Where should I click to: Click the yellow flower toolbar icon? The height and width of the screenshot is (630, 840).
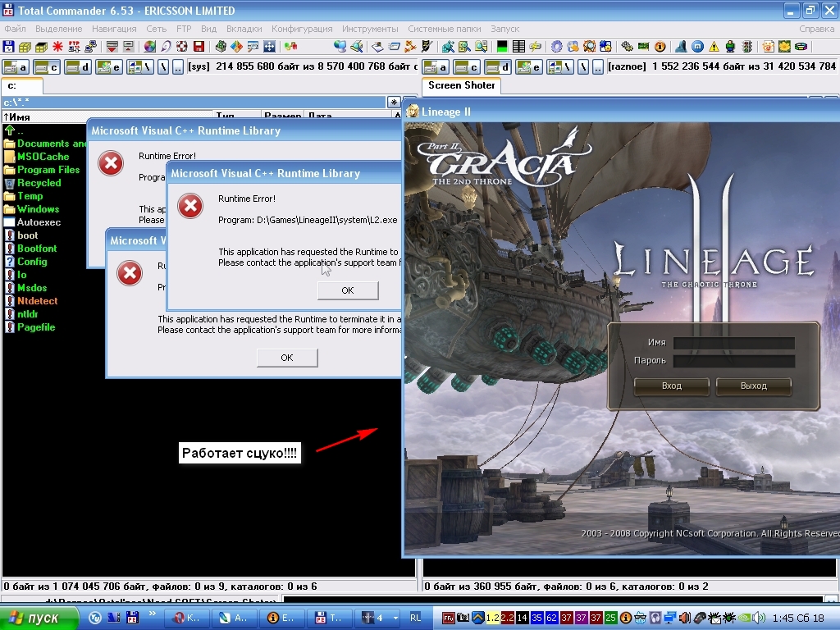[x=784, y=47]
